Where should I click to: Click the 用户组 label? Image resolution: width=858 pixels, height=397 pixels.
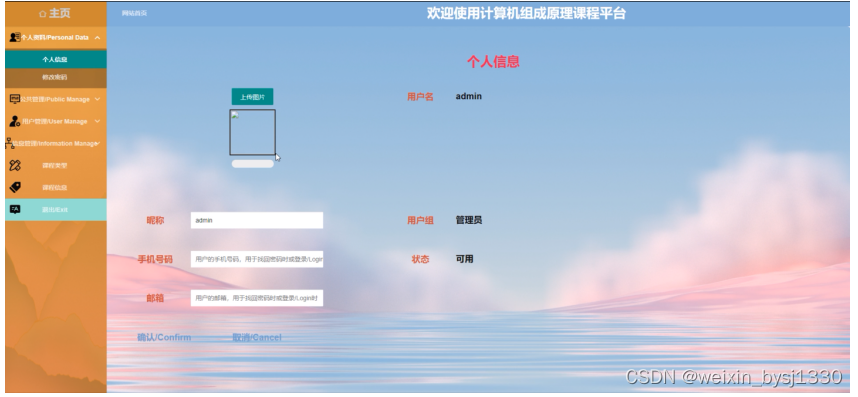pos(420,220)
